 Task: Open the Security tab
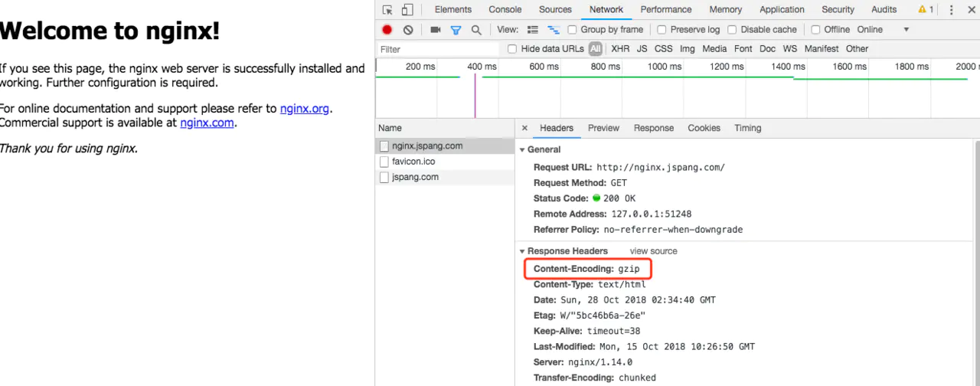point(838,10)
